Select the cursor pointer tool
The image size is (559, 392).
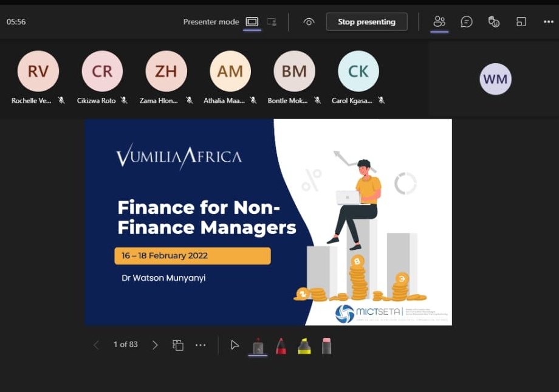(235, 345)
